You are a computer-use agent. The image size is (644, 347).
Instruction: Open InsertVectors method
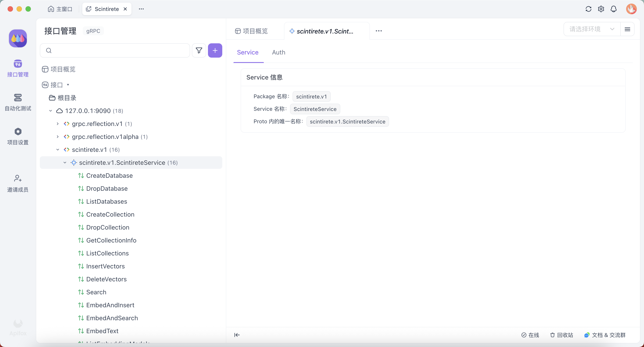(105, 266)
